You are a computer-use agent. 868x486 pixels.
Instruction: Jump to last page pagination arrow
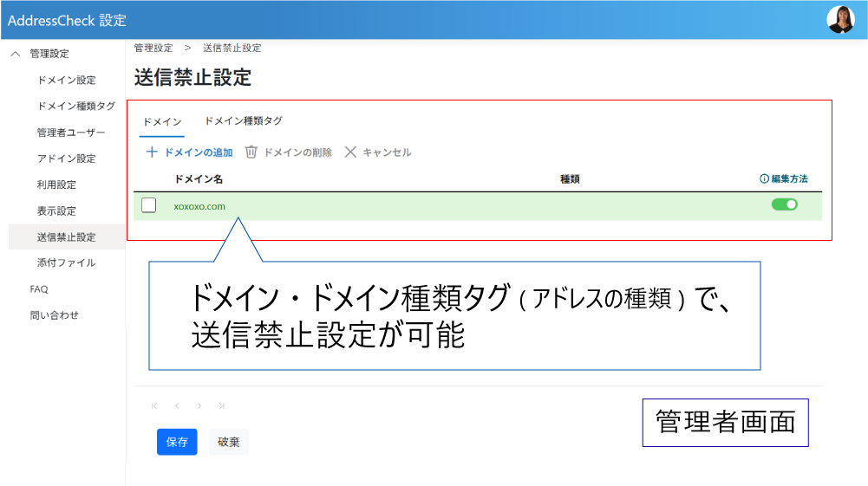[x=222, y=405]
